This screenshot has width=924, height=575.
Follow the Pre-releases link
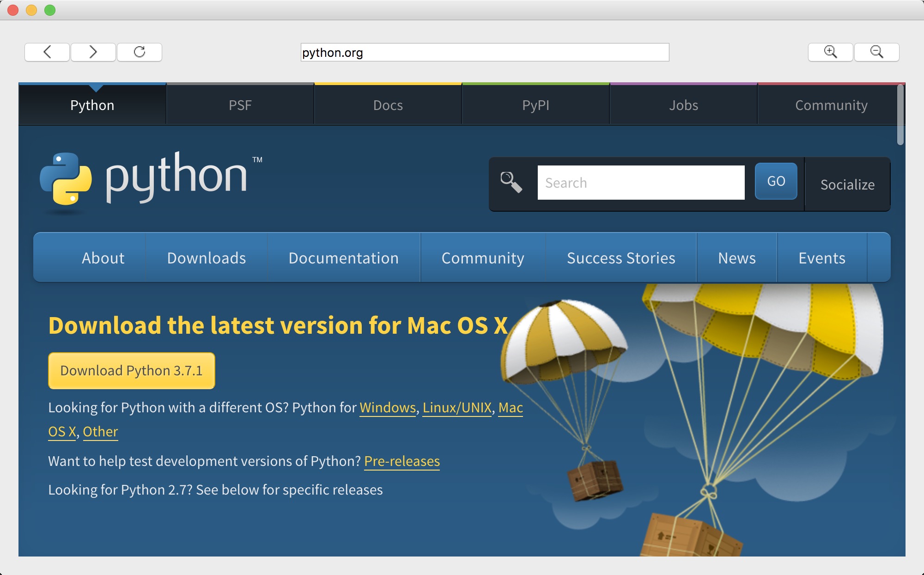coord(402,461)
